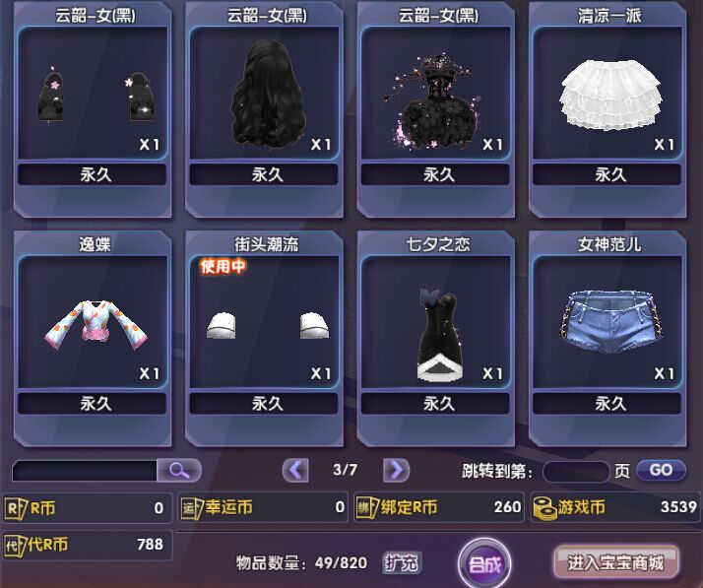Select the 女神范儿 denim shorts item

click(x=607, y=339)
